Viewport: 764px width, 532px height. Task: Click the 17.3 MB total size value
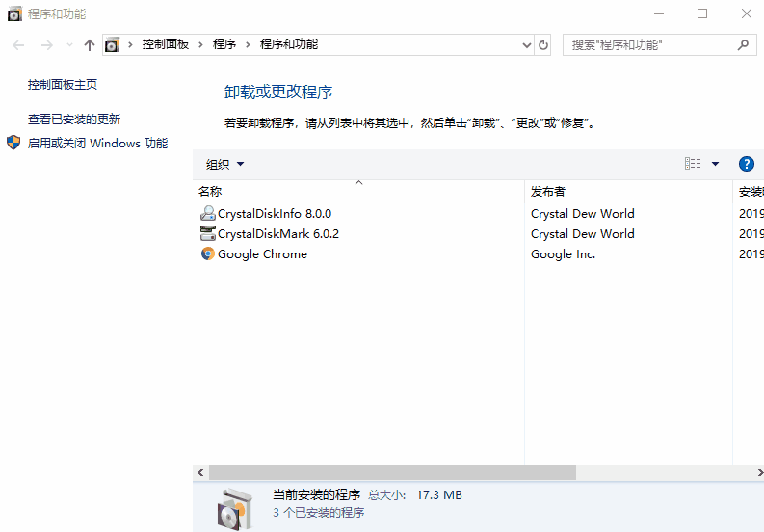pyautogui.click(x=439, y=495)
